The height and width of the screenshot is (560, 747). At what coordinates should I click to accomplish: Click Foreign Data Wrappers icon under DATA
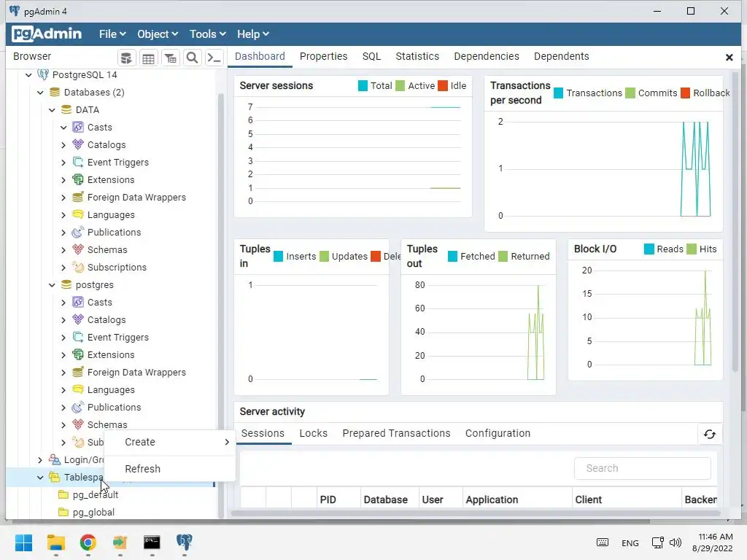78,197
